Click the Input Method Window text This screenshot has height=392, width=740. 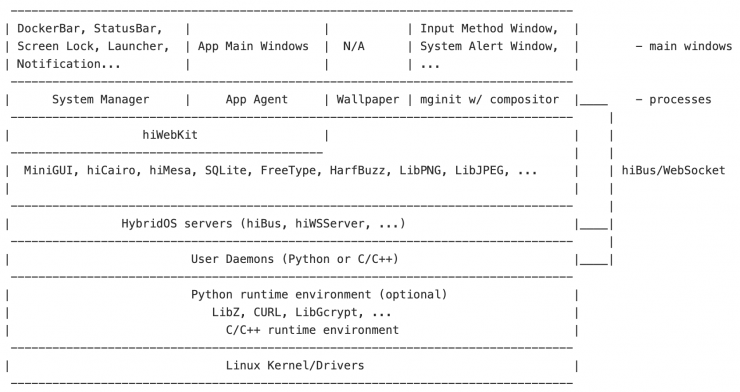point(489,29)
